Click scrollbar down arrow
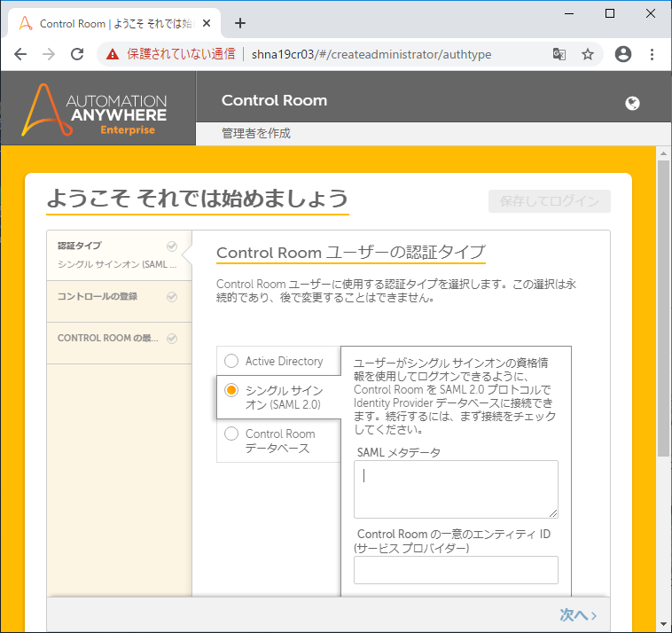Viewport: 672px width, 633px height. point(663,624)
